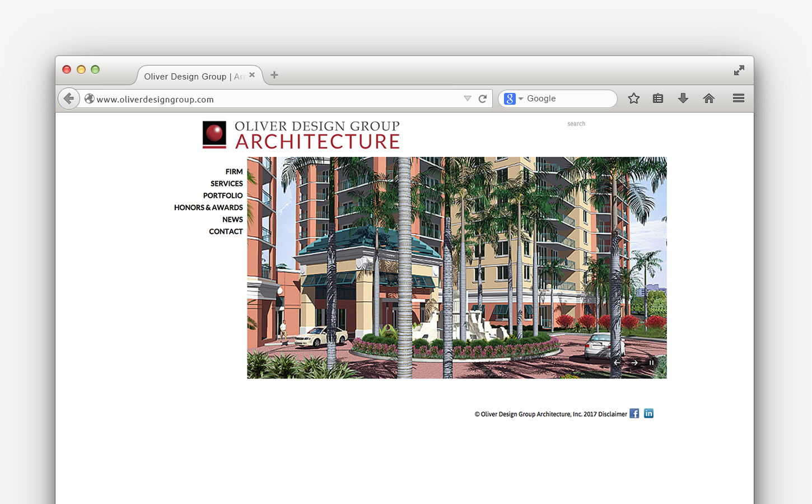Enter full screen with the expand arrows icon
Screen dimensions: 812x504
coord(739,70)
